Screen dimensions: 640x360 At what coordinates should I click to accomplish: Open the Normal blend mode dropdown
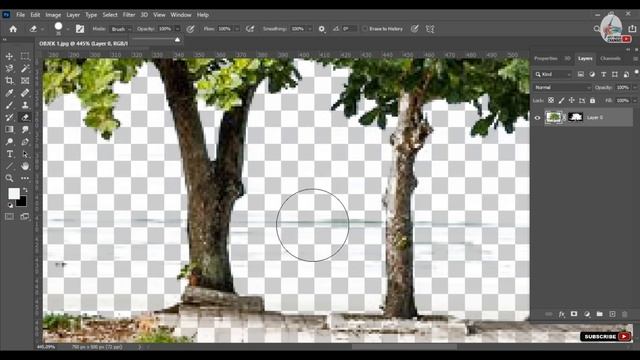pyautogui.click(x=562, y=87)
